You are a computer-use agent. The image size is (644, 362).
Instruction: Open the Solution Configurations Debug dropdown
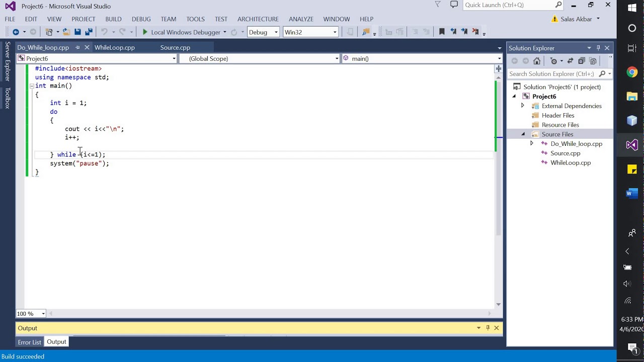(x=276, y=32)
